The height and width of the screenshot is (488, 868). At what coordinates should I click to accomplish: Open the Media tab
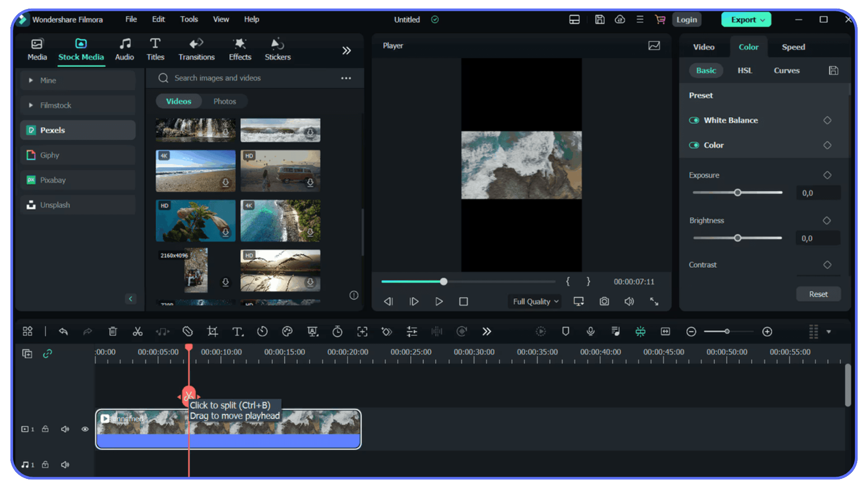click(37, 50)
